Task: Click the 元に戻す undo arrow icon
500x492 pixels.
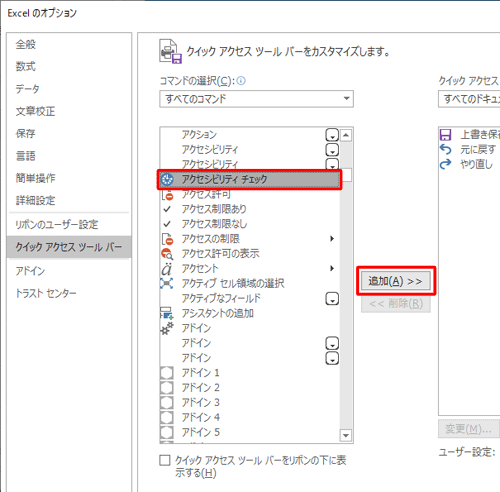Action: pyautogui.click(x=446, y=149)
